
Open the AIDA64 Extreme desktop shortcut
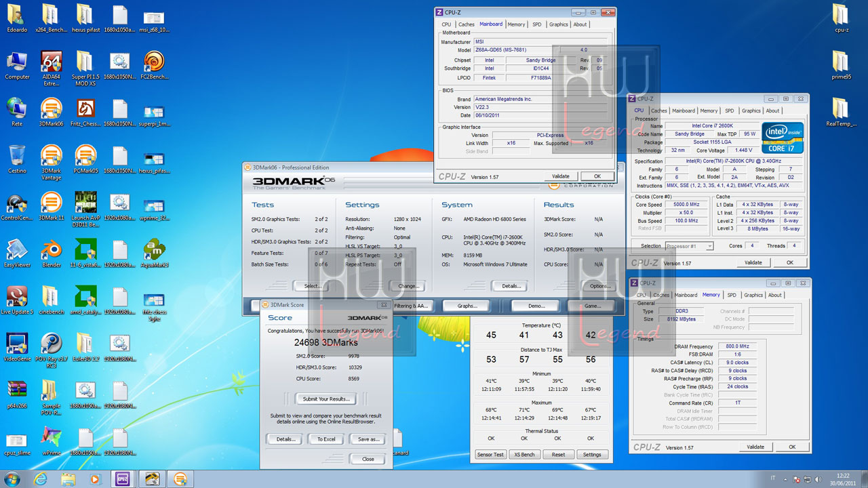tap(52, 68)
